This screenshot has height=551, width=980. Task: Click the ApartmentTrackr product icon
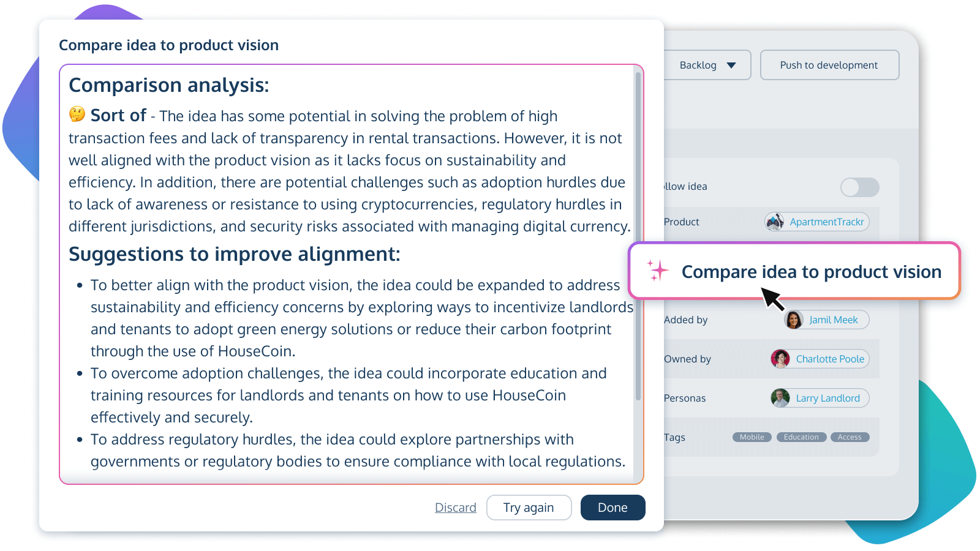[774, 222]
